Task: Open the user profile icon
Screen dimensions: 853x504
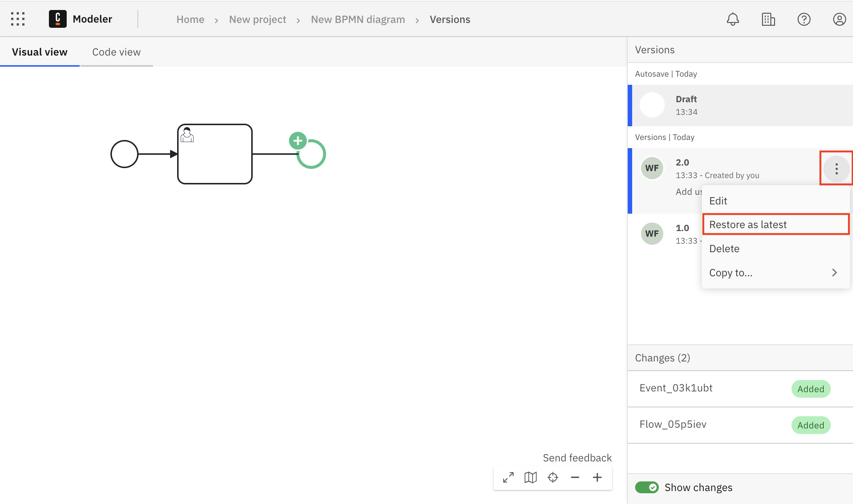Action: [839, 19]
